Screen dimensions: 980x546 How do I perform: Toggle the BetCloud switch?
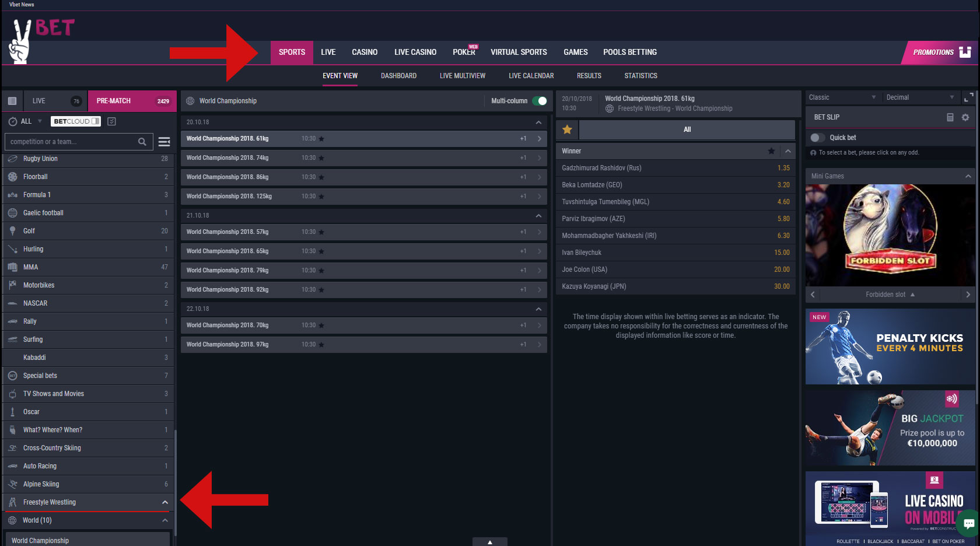tap(95, 121)
